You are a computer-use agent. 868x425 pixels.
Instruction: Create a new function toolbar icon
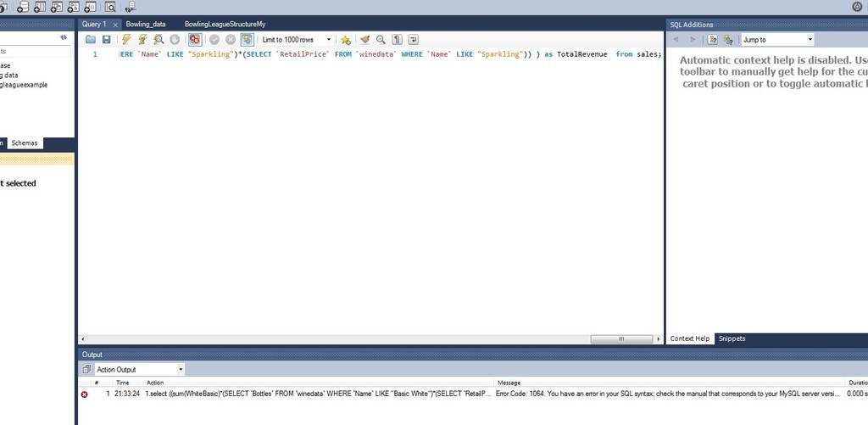(x=90, y=7)
